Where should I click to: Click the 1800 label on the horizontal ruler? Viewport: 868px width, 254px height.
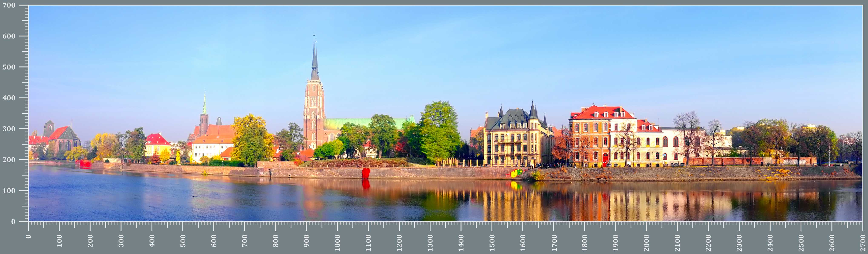click(585, 243)
